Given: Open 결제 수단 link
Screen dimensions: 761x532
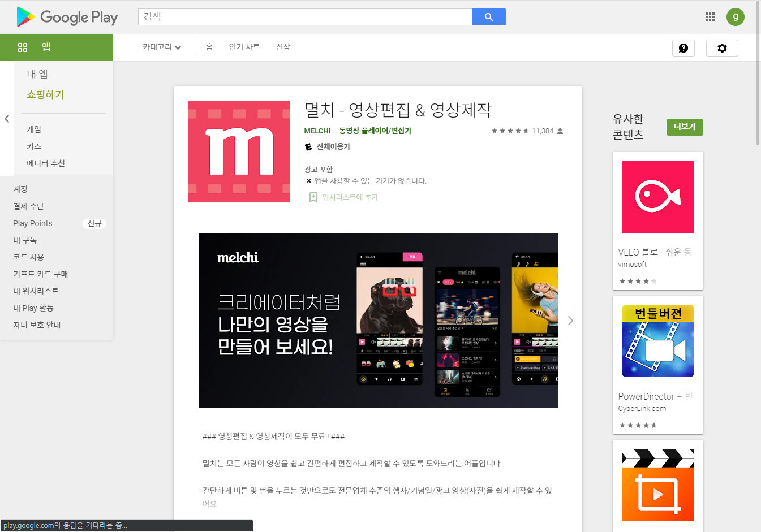Looking at the screenshot, I should (x=28, y=206).
